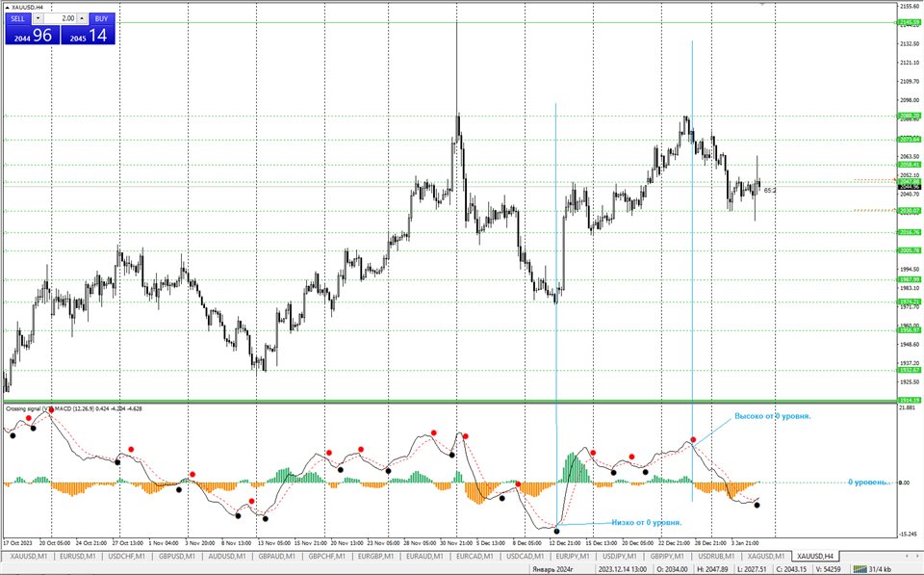Click the O: 2034.00 open price entry
924x575 pixels.
pos(673,569)
